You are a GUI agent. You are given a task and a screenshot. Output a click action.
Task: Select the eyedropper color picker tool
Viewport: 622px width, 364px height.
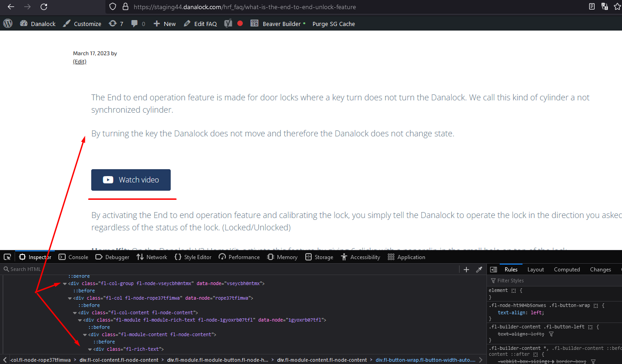(x=479, y=269)
